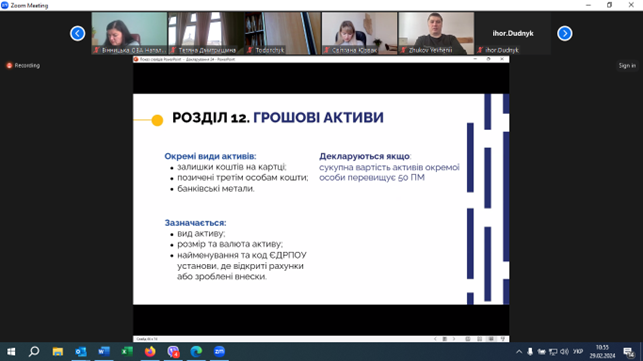This screenshot has height=361, width=643.
Task: Select the ihor.Dudnyk participant tile
Action: [x=513, y=33]
